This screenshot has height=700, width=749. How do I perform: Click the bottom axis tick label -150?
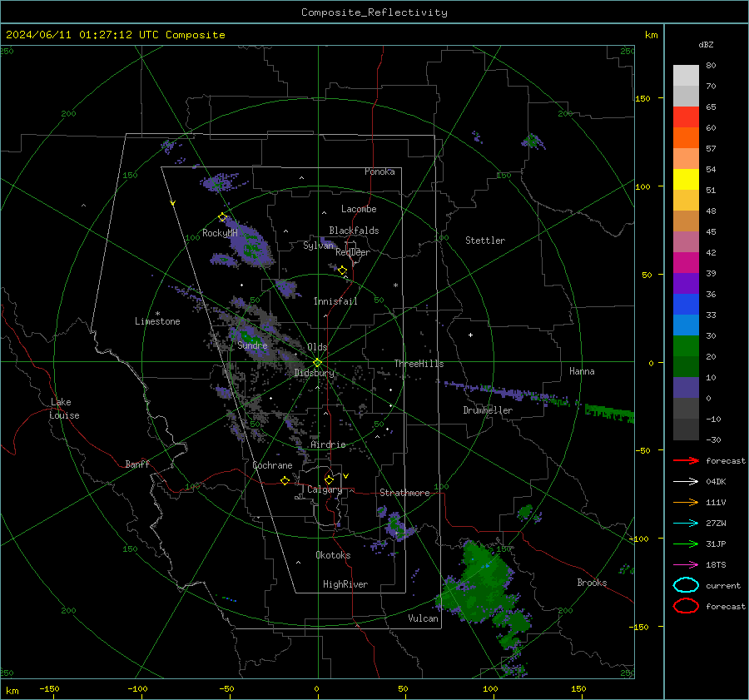point(49,688)
